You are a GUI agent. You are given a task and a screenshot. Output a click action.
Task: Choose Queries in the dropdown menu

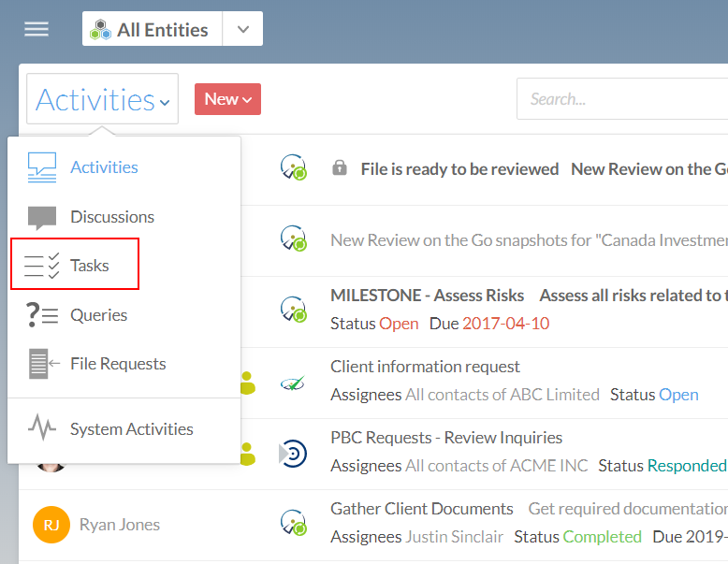coord(99,315)
